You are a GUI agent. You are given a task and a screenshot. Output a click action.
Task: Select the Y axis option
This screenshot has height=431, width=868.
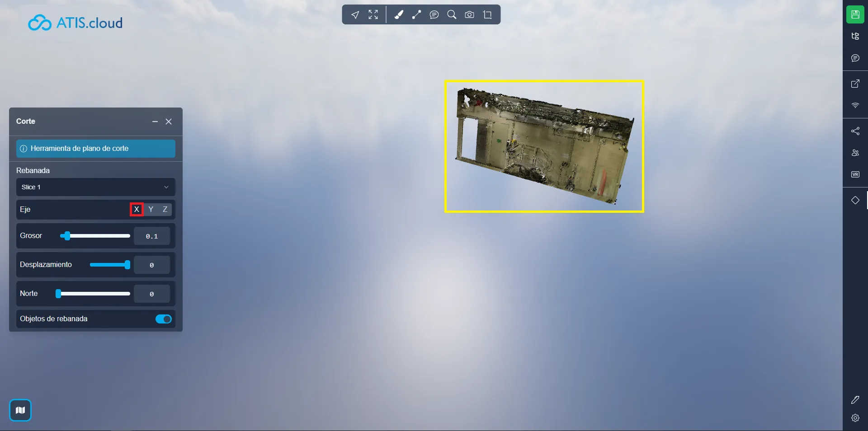pos(151,209)
